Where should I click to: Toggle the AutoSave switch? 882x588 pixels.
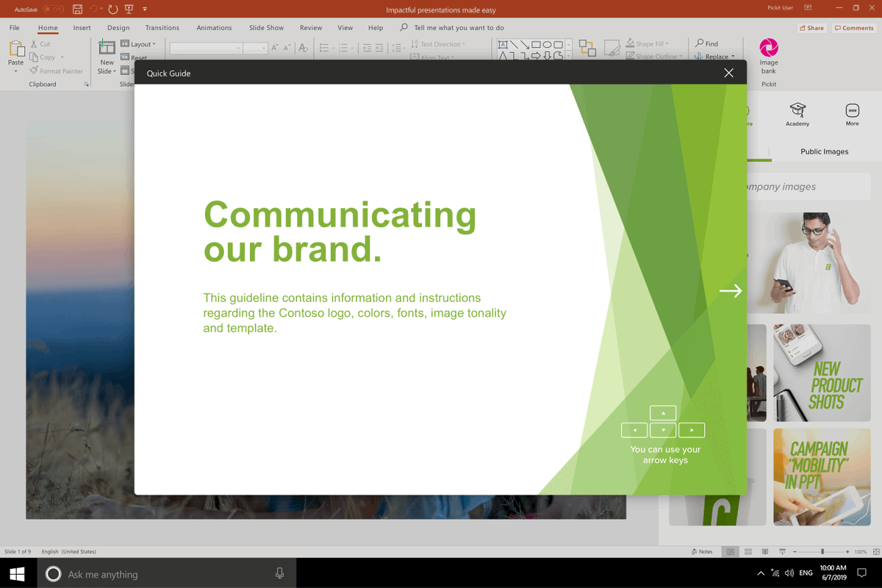click(x=53, y=9)
